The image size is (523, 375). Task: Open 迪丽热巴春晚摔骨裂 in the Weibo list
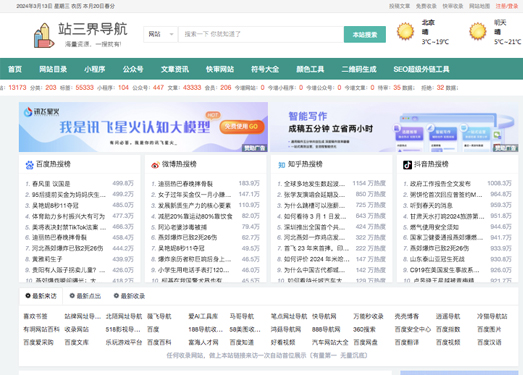pos(185,184)
